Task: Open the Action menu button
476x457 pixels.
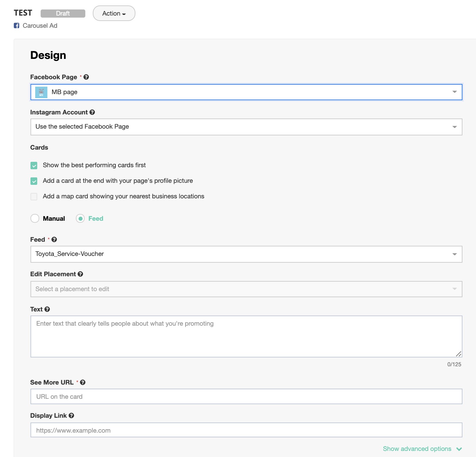Action: [114, 14]
